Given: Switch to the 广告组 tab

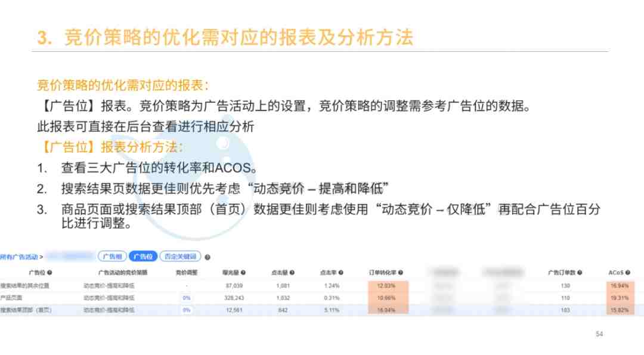Looking at the screenshot, I should (x=112, y=257).
